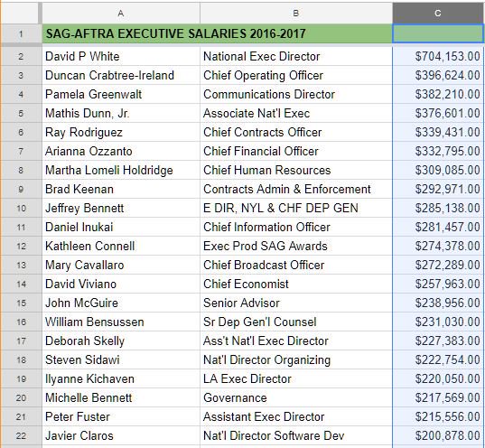This screenshot has height=448, width=485.
Task: Select the cell Michelle Bennett
Action: [x=121, y=397]
